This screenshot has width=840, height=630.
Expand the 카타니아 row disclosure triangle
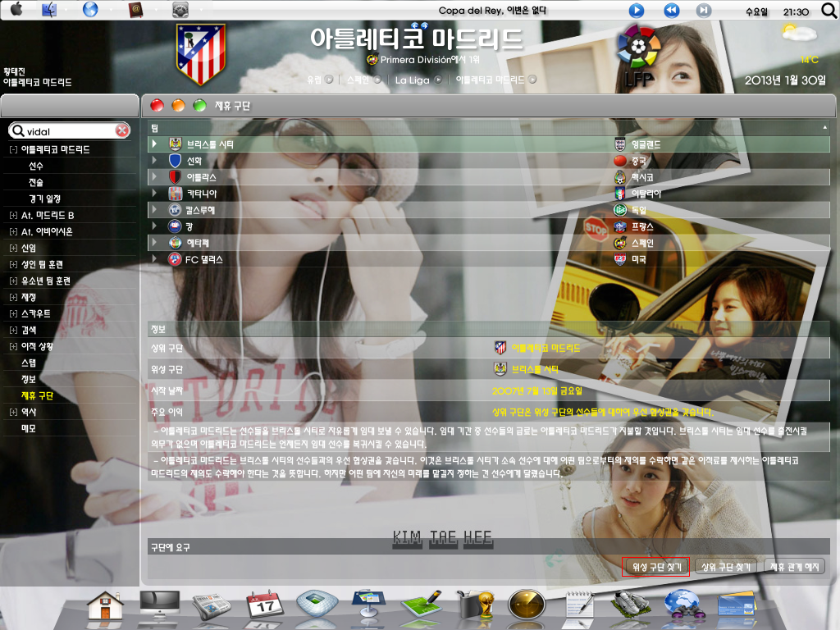155,193
